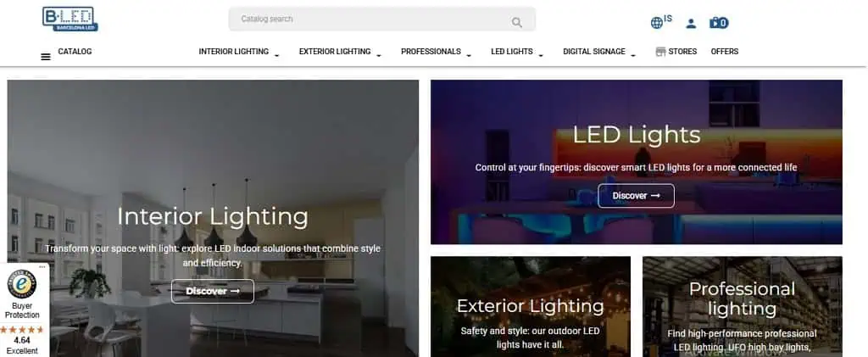Image resolution: width=868 pixels, height=357 pixels.
Task: Expand the Professionals dropdown
Action: point(469,55)
